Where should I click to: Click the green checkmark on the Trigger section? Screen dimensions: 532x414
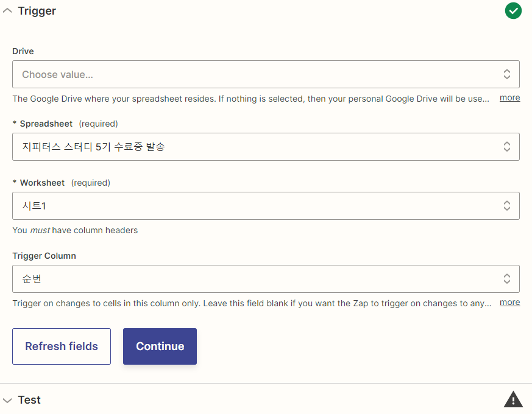[x=513, y=11]
